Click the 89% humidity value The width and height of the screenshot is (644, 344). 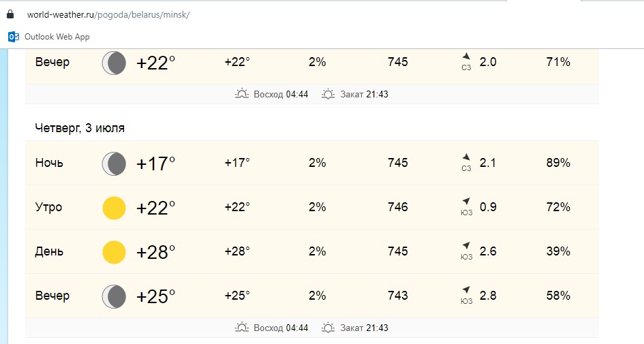point(558,163)
